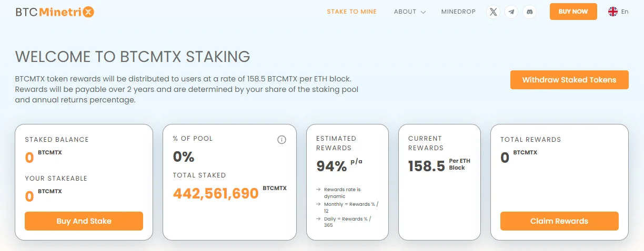This screenshot has height=251, width=644.
Task: Click the Buy And Stake button
Action: click(x=84, y=221)
